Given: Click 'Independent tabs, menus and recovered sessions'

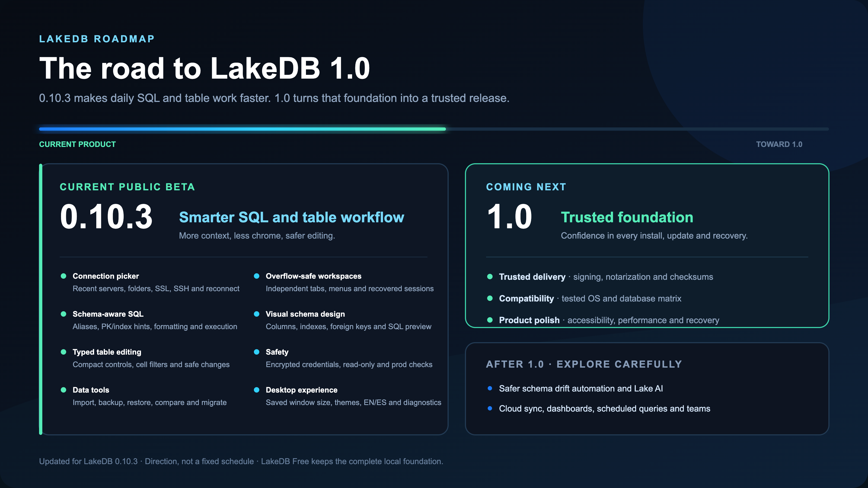Looking at the screenshot, I should point(349,289).
